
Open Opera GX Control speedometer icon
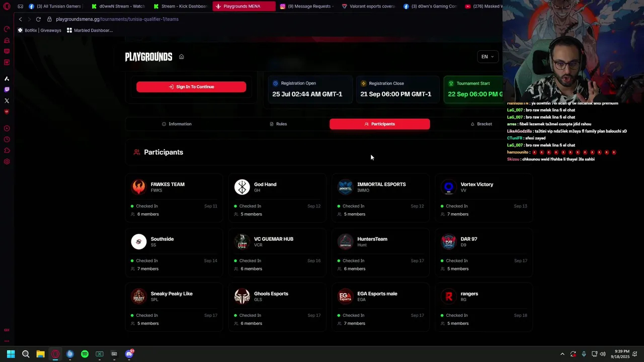click(7, 29)
